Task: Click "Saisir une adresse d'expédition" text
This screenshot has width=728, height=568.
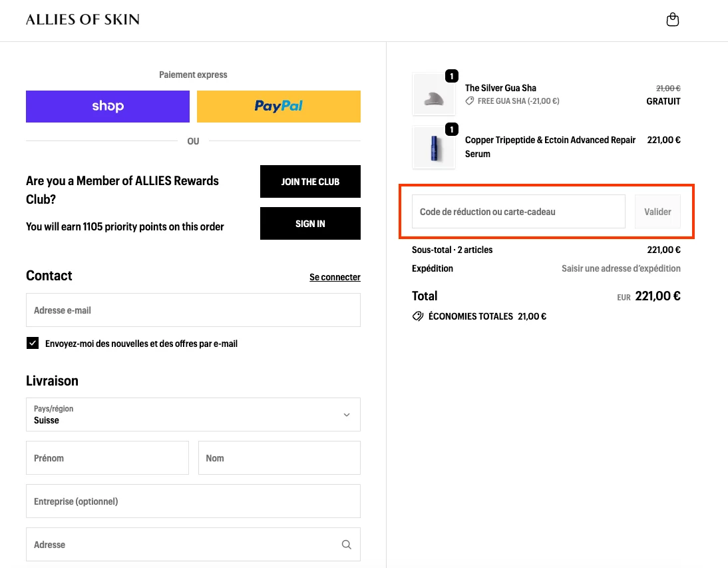Action: pos(622,268)
